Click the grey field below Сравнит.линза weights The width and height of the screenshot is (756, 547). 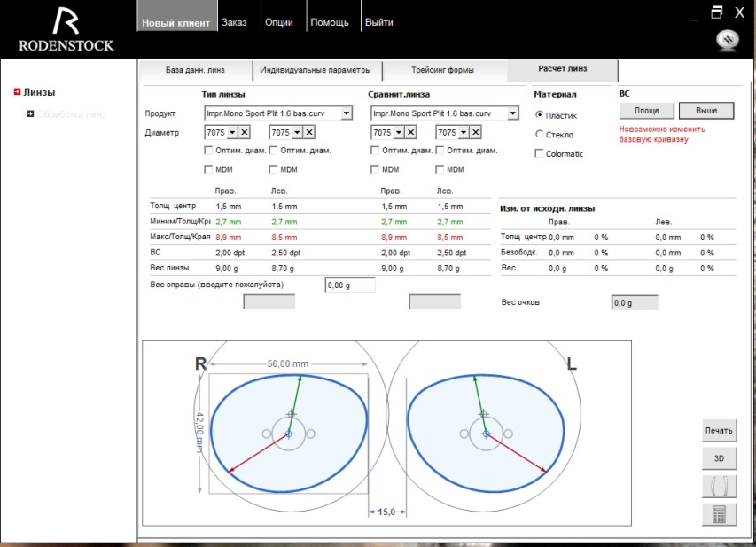pyautogui.click(x=435, y=302)
